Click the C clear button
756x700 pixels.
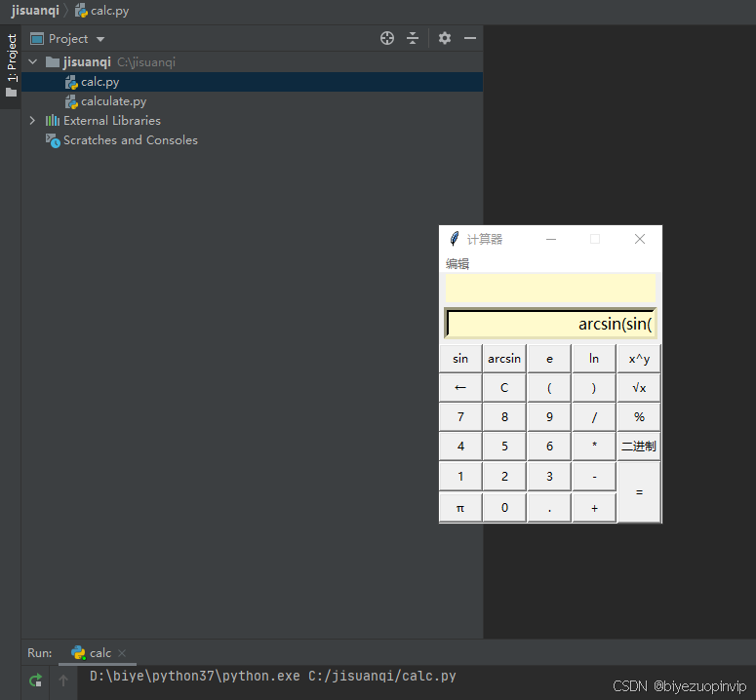tap(504, 388)
